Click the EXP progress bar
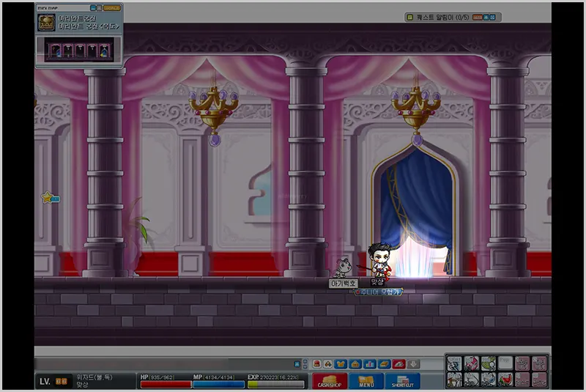 [276, 384]
